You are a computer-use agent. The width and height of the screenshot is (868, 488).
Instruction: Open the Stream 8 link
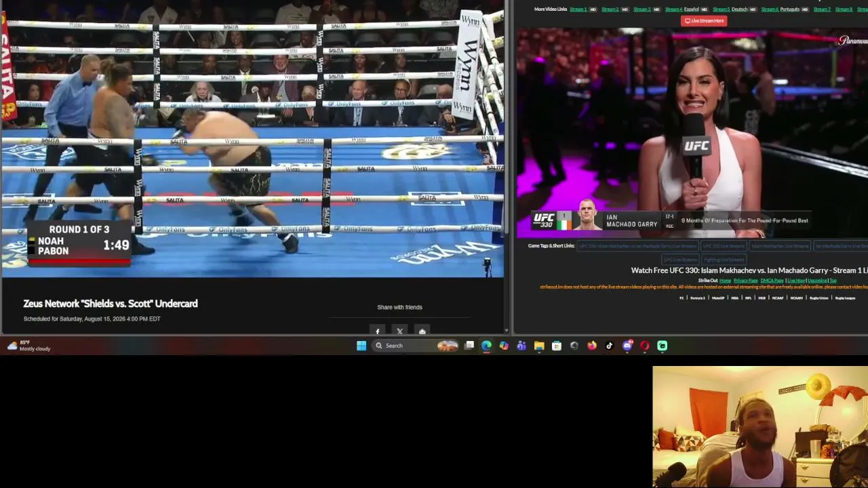[844, 9]
